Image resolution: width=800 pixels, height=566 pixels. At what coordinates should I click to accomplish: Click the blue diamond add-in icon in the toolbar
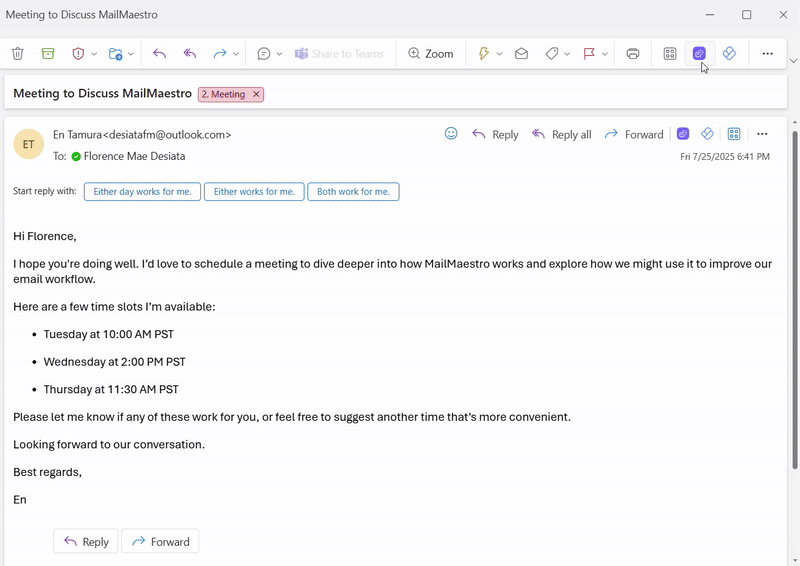point(729,53)
